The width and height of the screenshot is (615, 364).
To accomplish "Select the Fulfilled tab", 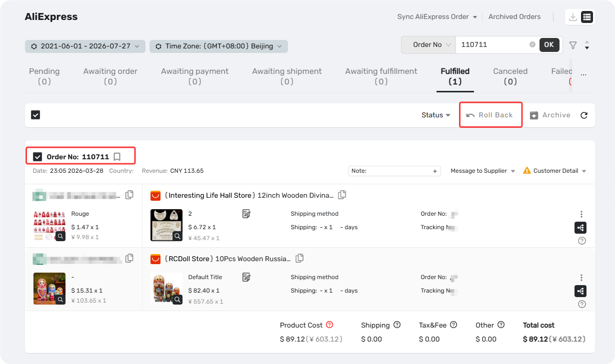I will click(455, 76).
